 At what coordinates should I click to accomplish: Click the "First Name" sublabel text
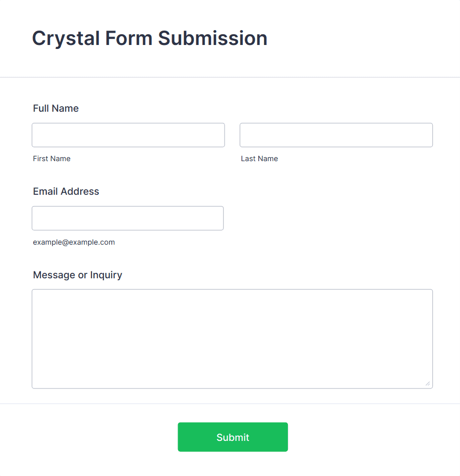point(51,159)
